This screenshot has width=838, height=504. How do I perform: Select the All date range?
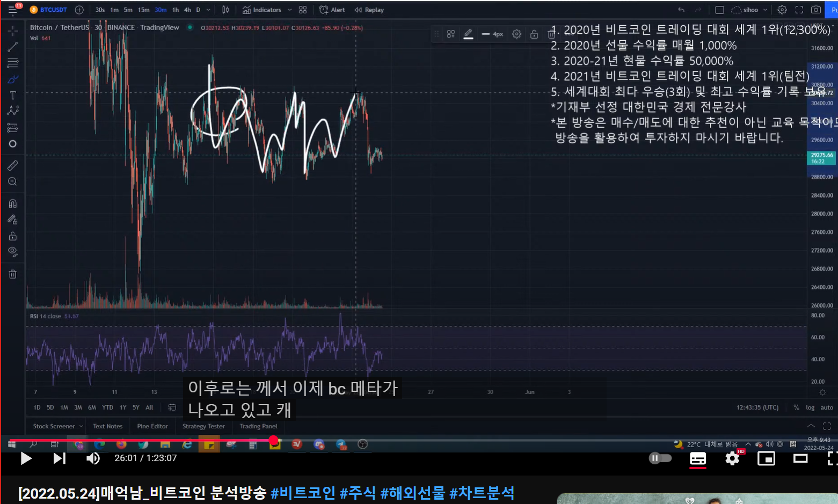point(149,407)
